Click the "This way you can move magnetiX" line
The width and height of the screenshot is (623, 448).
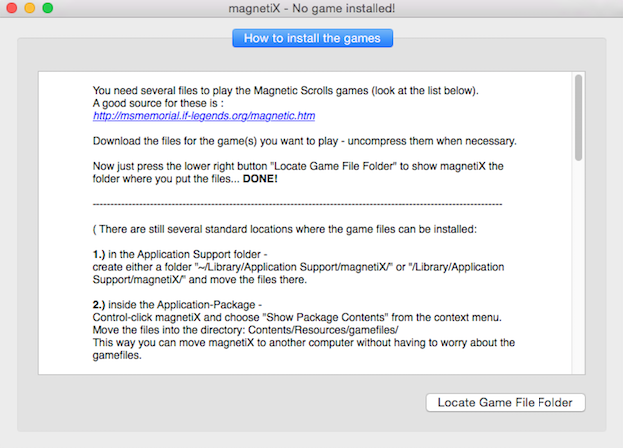tap(304, 343)
